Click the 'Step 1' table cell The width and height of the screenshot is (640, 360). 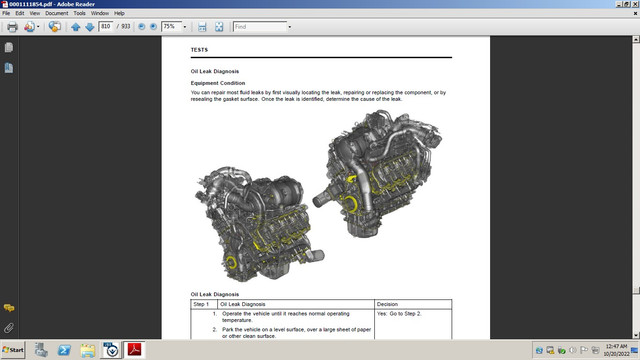point(204,304)
